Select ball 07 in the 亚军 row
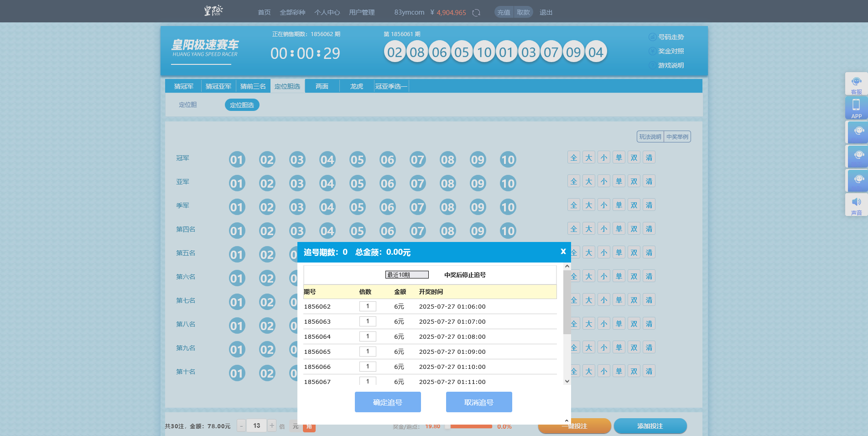Image resolution: width=868 pixels, height=436 pixels. click(417, 184)
